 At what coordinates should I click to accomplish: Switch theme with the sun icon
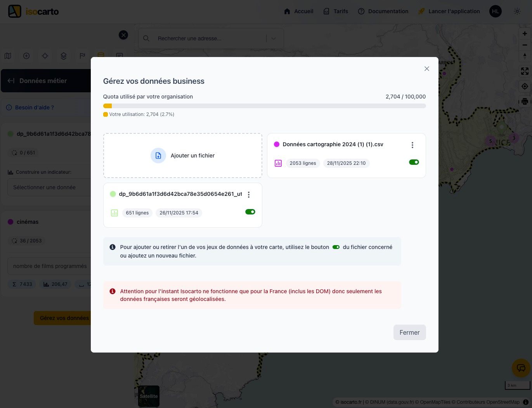click(x=517, y=11)
